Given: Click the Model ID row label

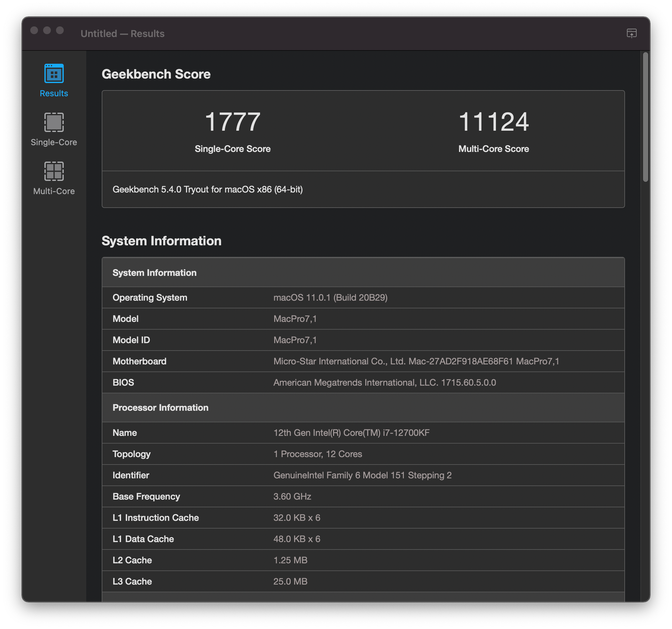Looking at the screenshot, I should pyautogui.click(x=131, y=340).
